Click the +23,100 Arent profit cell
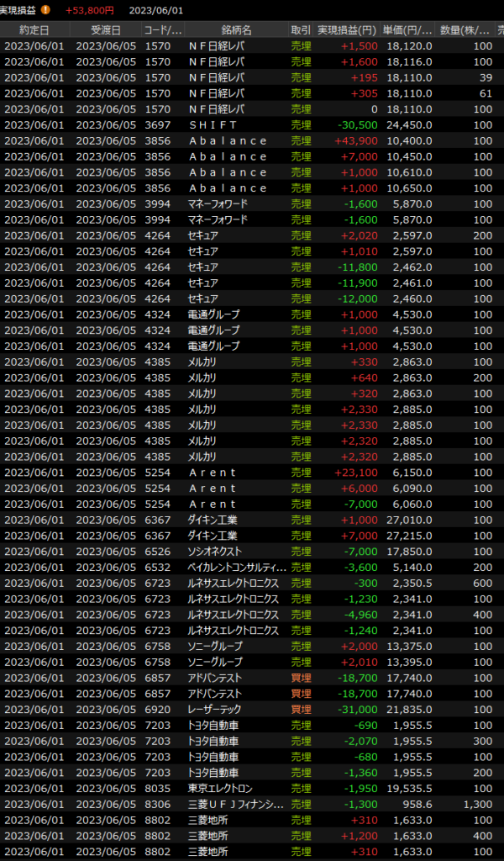Image resolution: width=504 pixels, height=861 pixels. coord(355,472)
